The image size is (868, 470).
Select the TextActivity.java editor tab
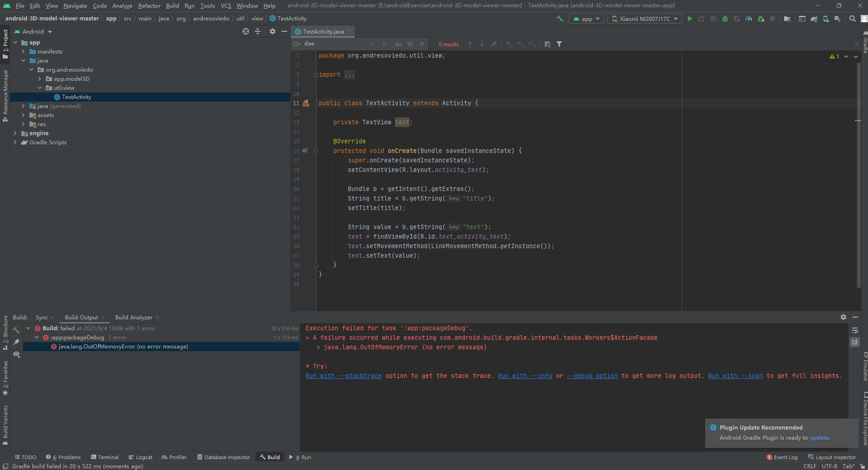click(x=323, y=31)
